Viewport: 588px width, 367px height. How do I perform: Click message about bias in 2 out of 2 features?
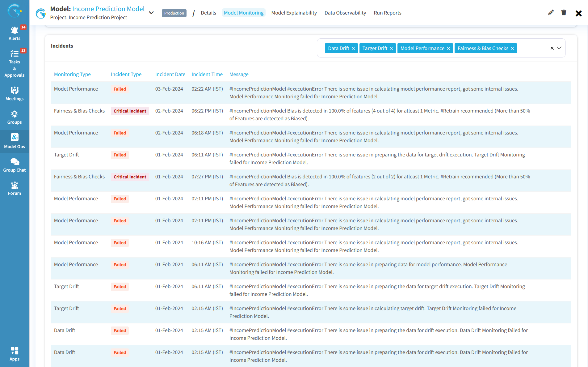(x=380, y=181)
